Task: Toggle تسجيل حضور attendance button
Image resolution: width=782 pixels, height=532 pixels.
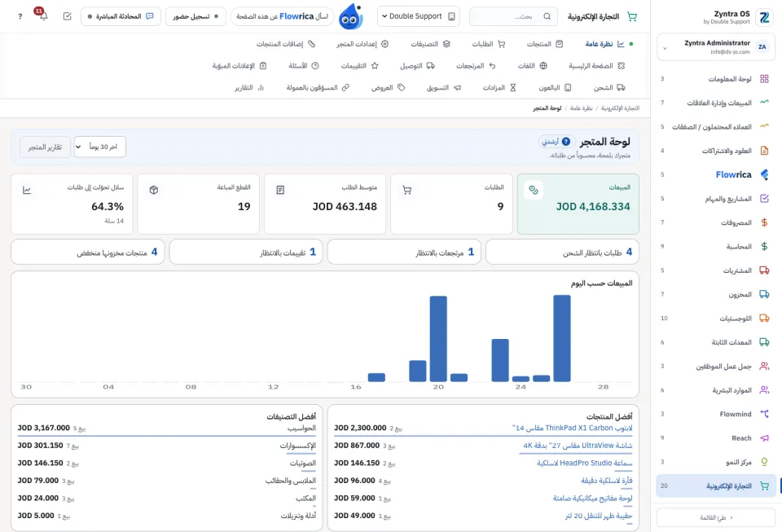Action: pyautogui.click(x=195, y=16)
